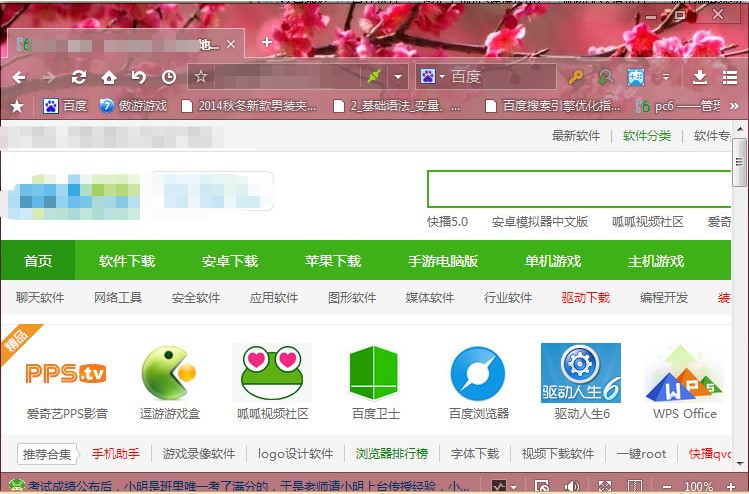This screenshot has height=494, width=749.
Task: Click the site search input field
Action: coord(579,189)
